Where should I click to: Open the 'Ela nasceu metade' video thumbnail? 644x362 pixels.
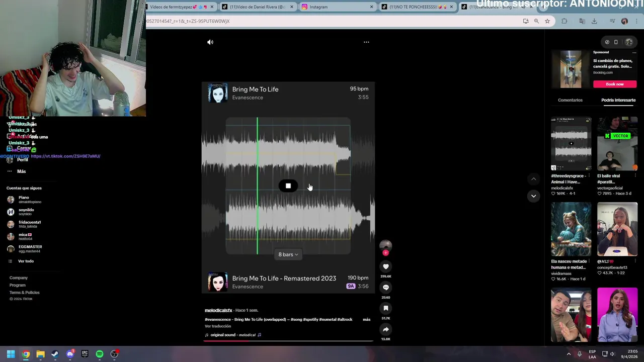[x=571, y=229]
